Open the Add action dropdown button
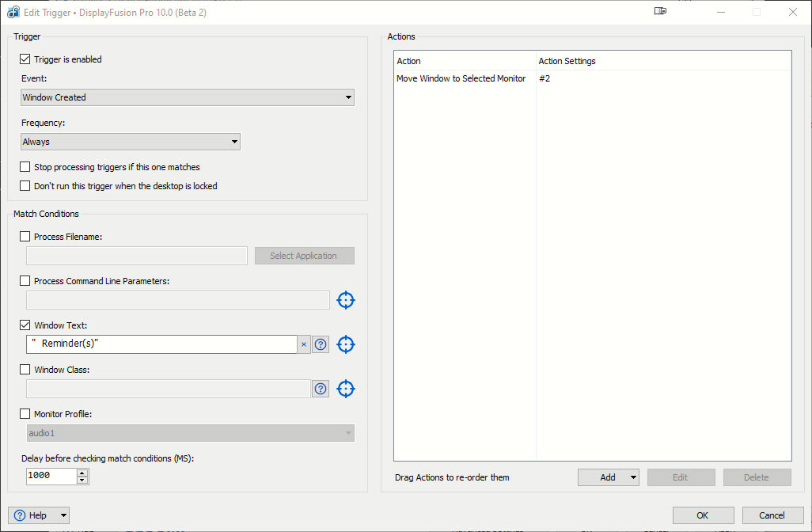812x532 pixels. click(x=609, y=477)
